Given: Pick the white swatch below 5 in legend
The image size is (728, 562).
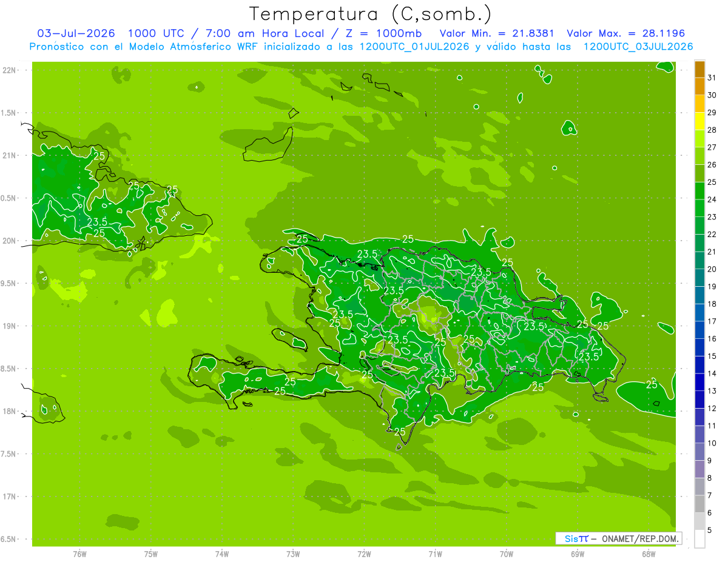Looking at the screenshot, I should (699, 538).
